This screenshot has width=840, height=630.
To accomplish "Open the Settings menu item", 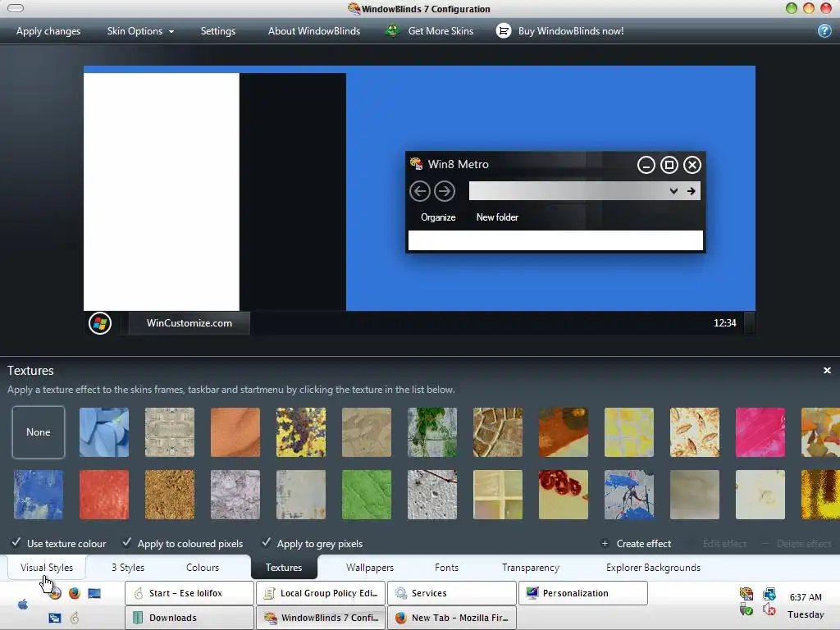I will [218, 31].
